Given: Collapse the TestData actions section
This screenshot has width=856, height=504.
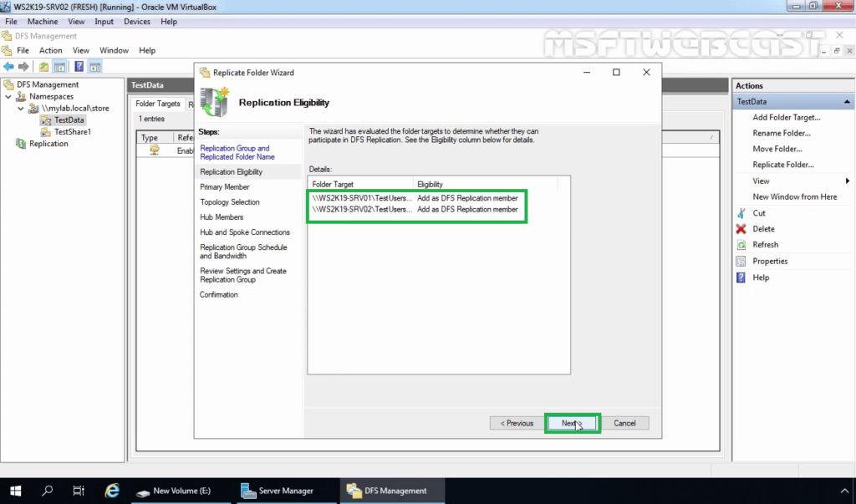Looking at the screenshot, I should pos(847,102).
